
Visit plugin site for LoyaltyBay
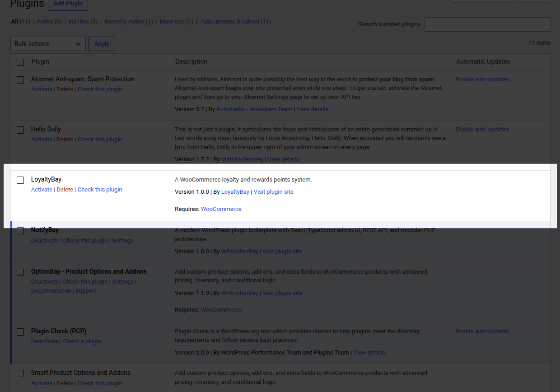tap(274, 192)
